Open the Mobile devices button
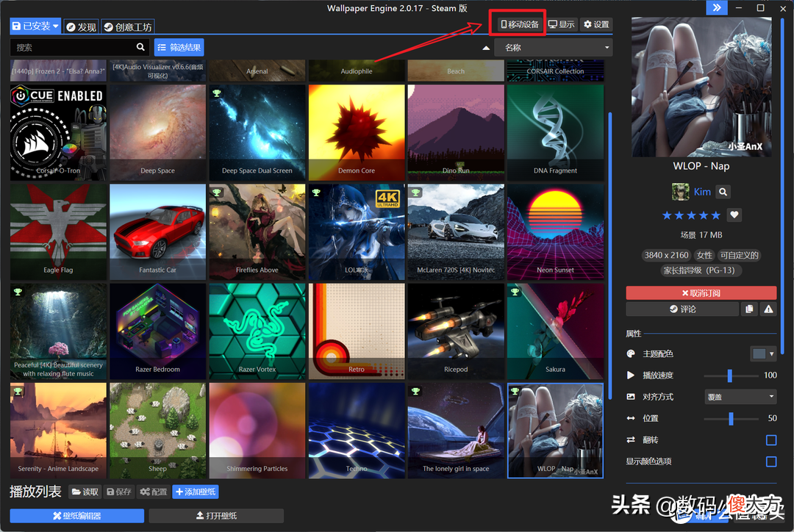 [519, 24]
